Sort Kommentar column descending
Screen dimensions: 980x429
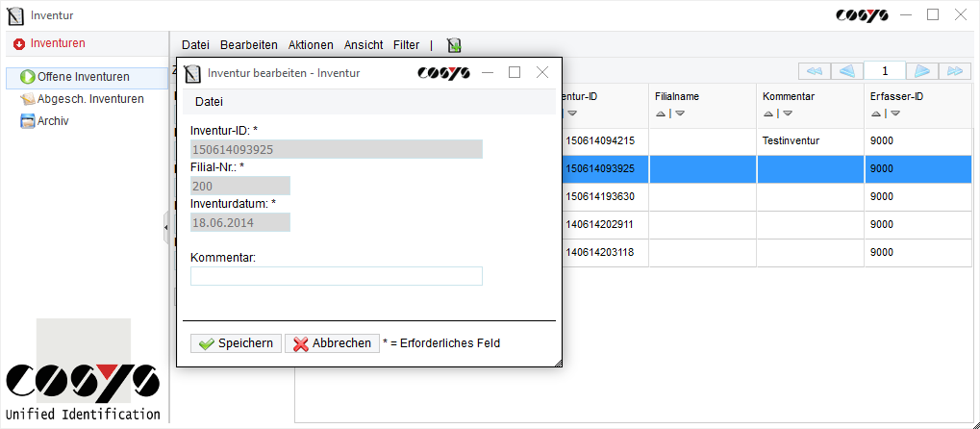point(788,114)
